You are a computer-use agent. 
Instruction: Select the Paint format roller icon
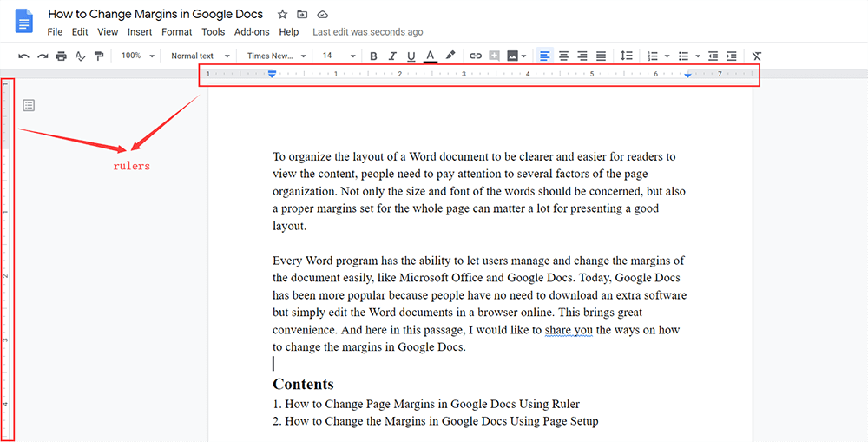coord(99,56)
